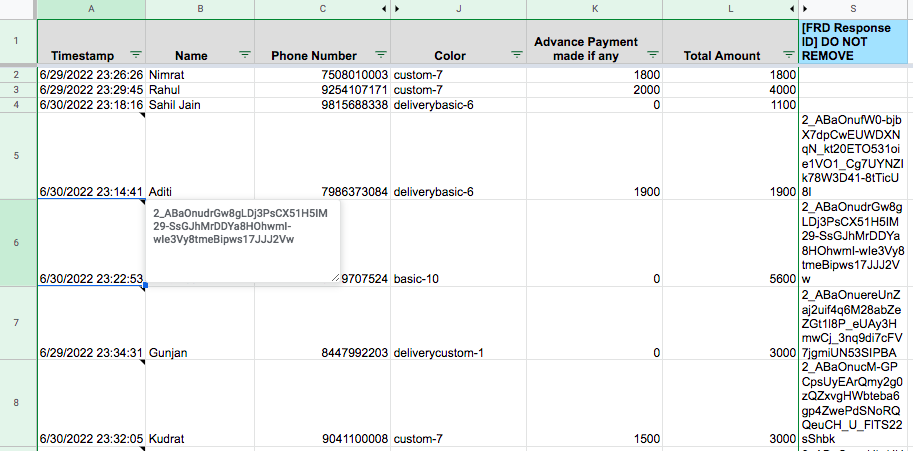Select row 7 header

tap(16, 322)
